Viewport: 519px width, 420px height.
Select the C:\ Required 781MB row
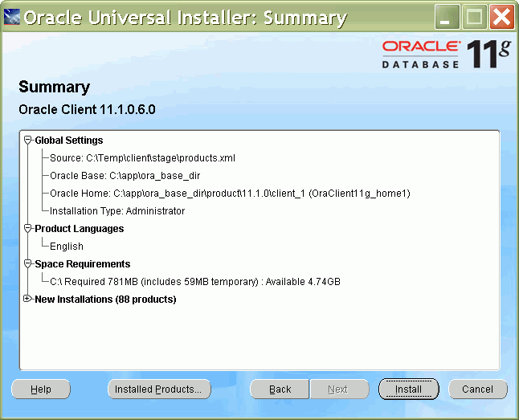[195, 282]
